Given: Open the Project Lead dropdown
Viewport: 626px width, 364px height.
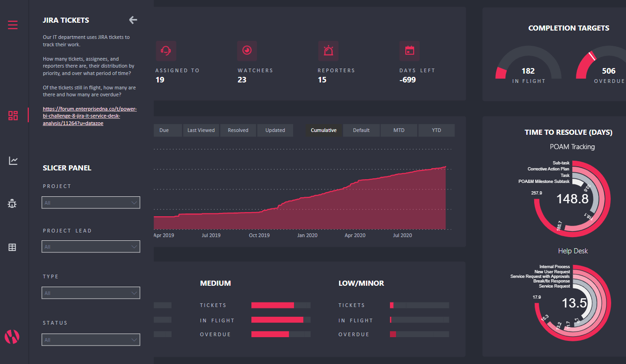Looking at the screenshot, I should (x=91, y=247).
